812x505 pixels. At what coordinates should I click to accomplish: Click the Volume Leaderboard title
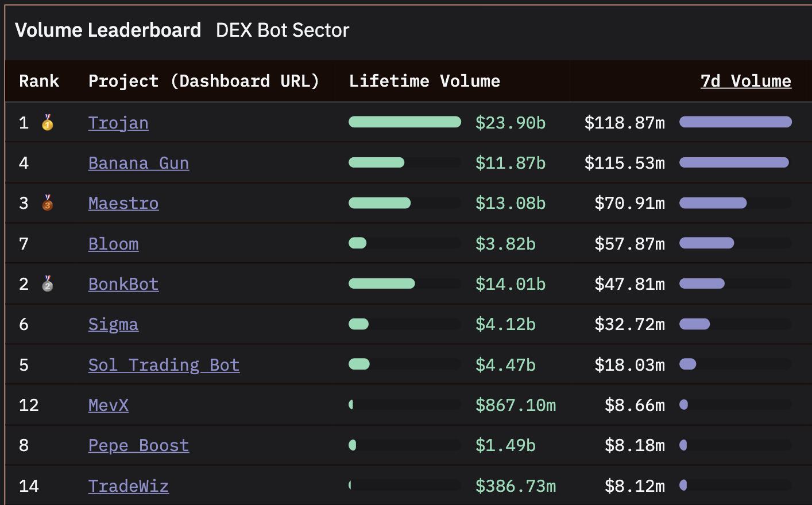(108, 30)
